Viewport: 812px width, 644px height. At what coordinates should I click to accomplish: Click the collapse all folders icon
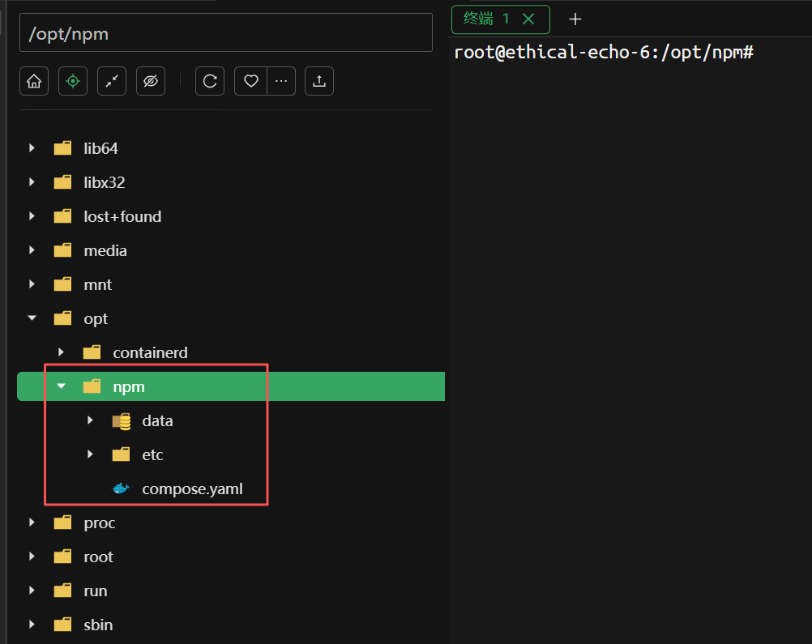112,81
